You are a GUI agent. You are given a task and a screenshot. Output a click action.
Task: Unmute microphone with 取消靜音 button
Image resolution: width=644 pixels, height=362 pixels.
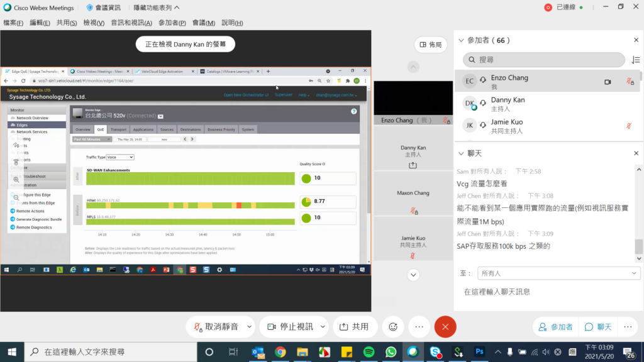tap(215, 327)
